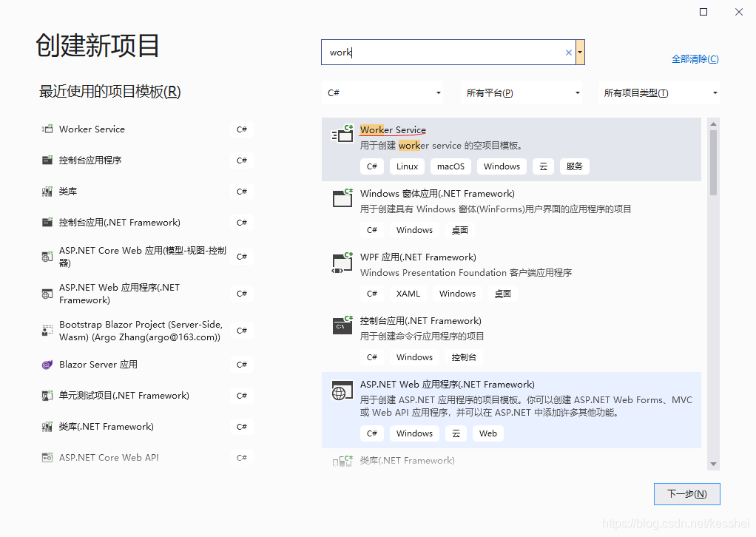Click the Linux tag under Worker Service

407,166
